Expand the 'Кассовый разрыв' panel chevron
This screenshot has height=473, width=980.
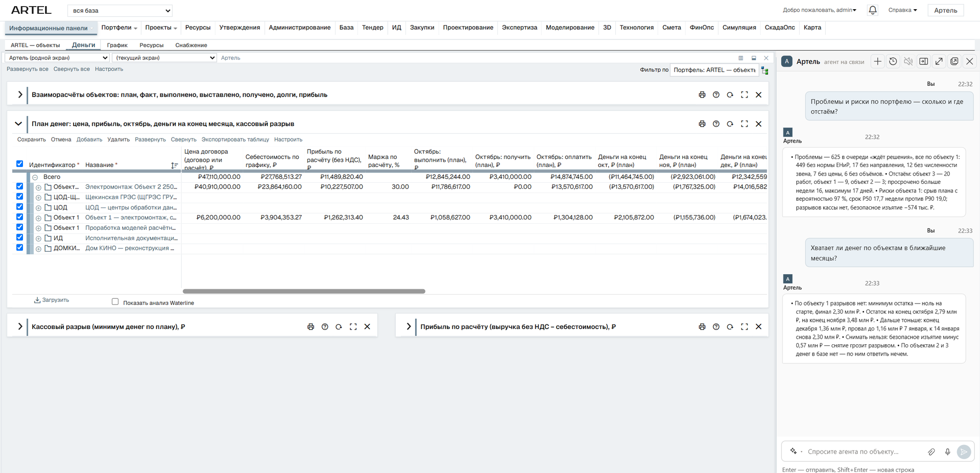pos(19,327)
